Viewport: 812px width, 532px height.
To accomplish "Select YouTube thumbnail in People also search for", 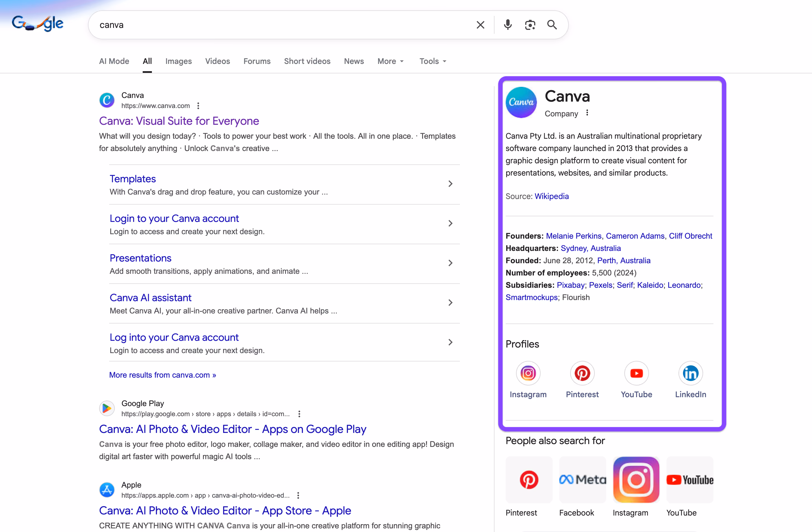I will [x=690, y=480].
